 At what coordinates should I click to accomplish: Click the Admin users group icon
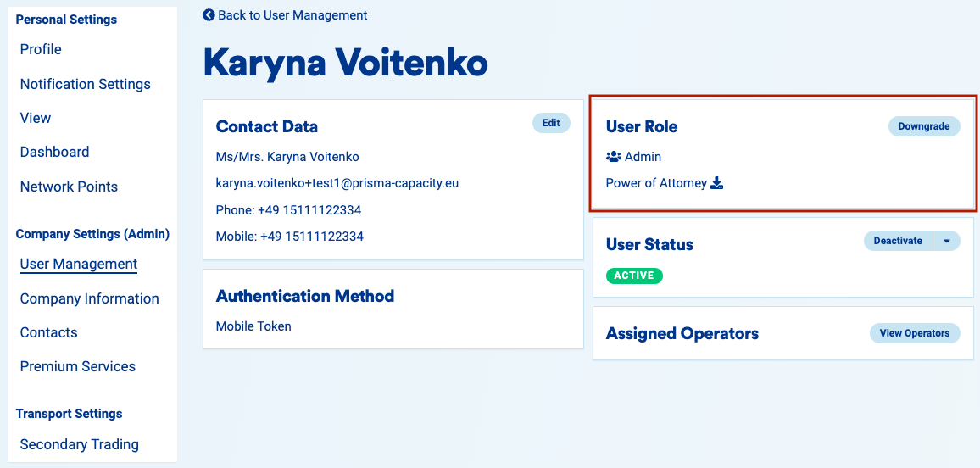(614, 157)
